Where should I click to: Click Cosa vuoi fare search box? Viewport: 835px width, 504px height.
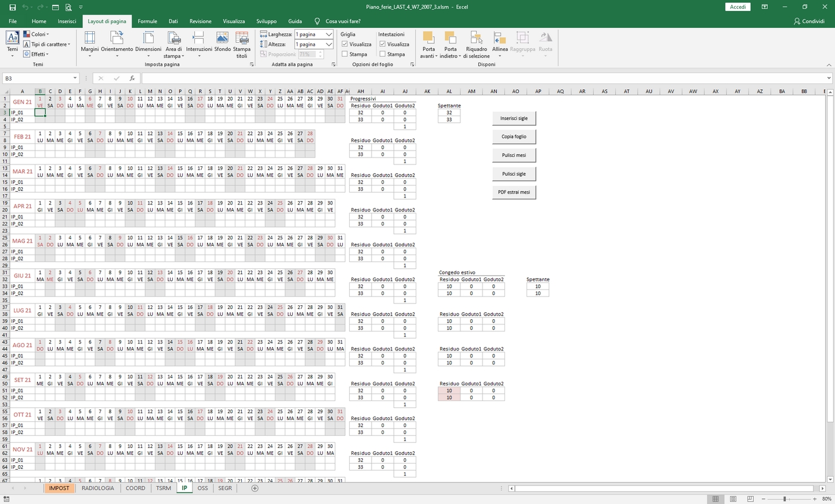[343, 21]
